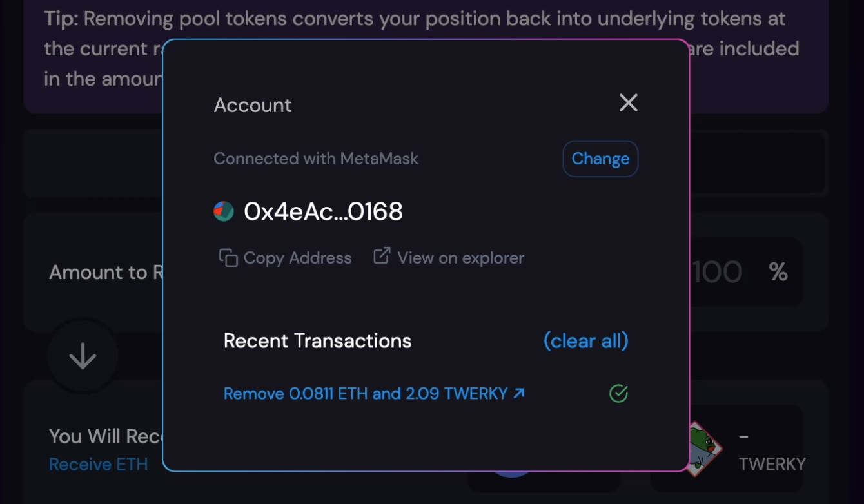Click the copy icon beside Copy Address
Image resolution: width=864 pixels, height=504 pixels.
(x=228, y=258)
